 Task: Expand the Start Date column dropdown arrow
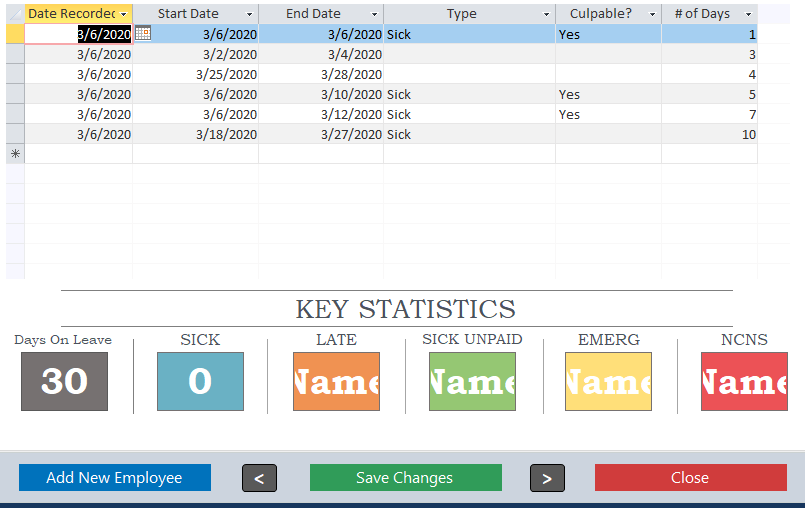[x=249, y=15]
